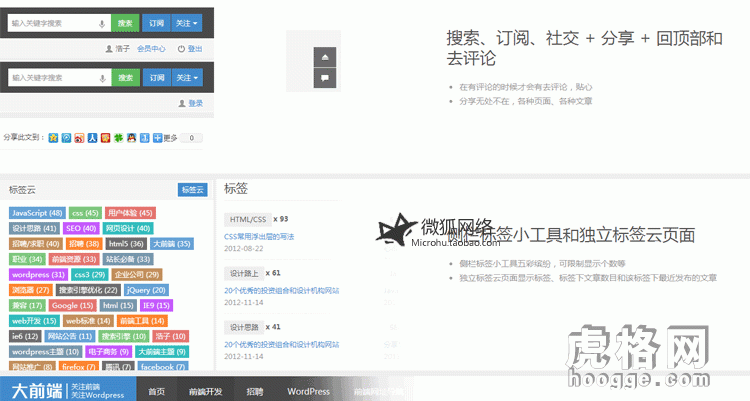Open WordPress in the bottom navigation
The height and width of the screenshot is (401, 750).
click(308, 392)
